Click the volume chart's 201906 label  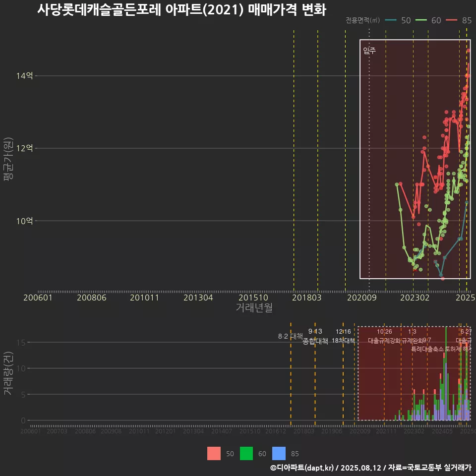tap(332, 431)
